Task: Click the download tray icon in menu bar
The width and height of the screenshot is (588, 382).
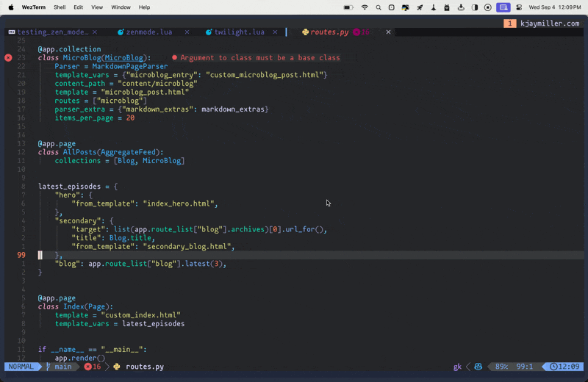Action: [x=461, y=7]
